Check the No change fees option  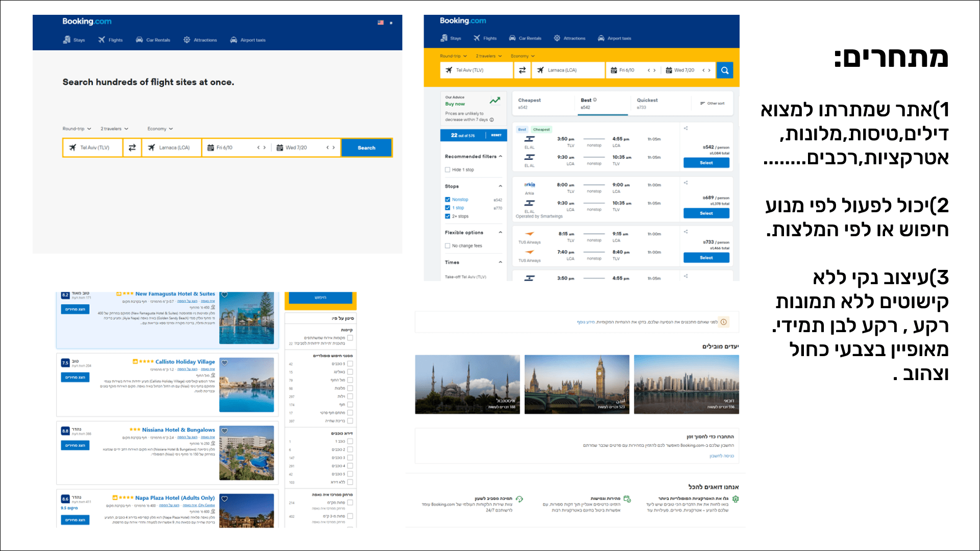point(448,246)
